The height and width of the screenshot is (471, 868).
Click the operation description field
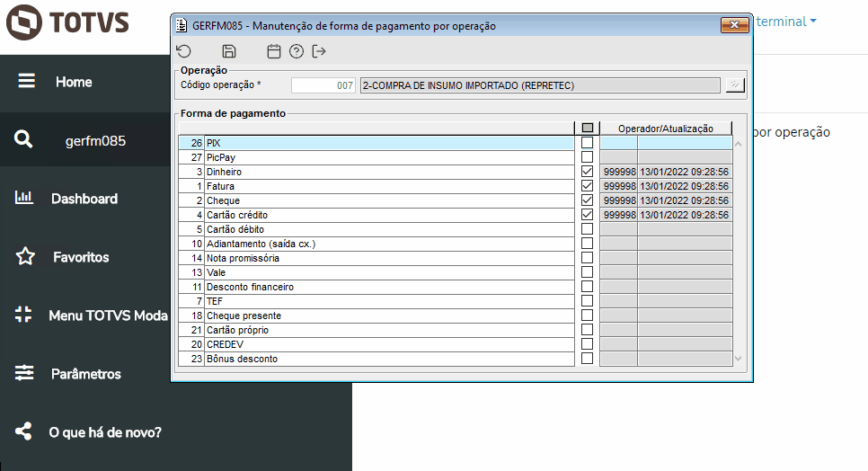(x=540, y=85)
